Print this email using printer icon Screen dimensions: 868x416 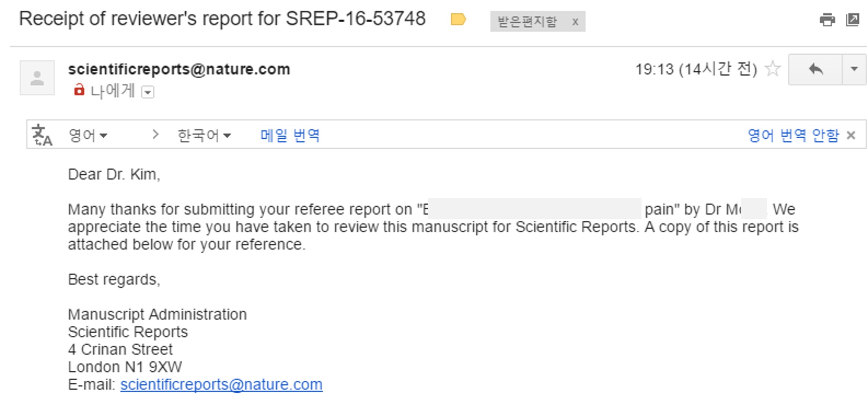pyautogui.click(x=827, y=20)
